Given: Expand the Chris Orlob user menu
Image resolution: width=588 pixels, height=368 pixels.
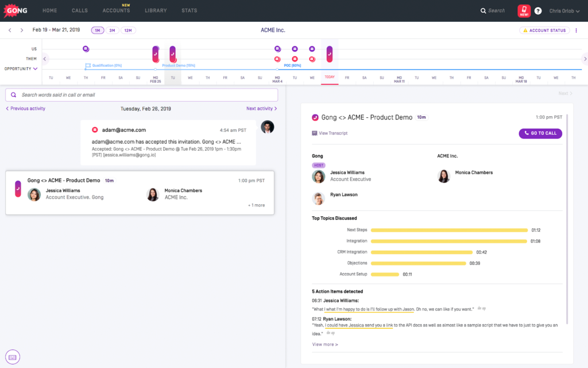Looking at the screenshot, I should click(564, 11).
